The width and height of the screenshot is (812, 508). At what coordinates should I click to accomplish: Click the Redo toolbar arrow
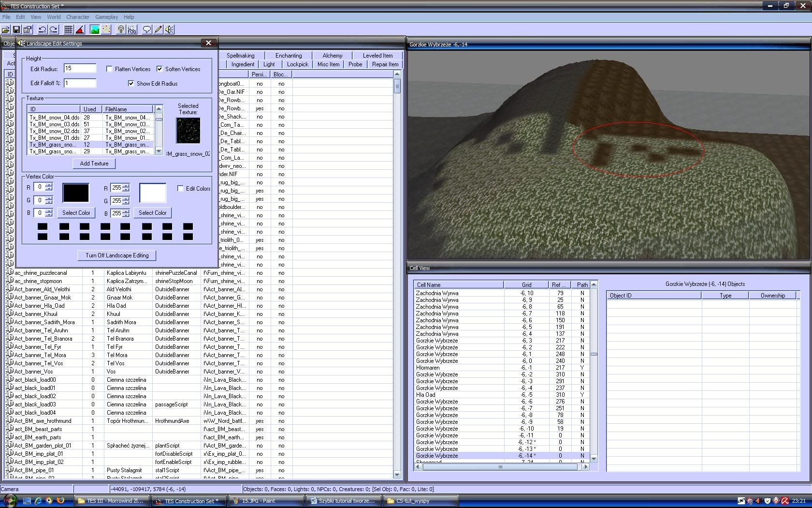click(54, 30)
